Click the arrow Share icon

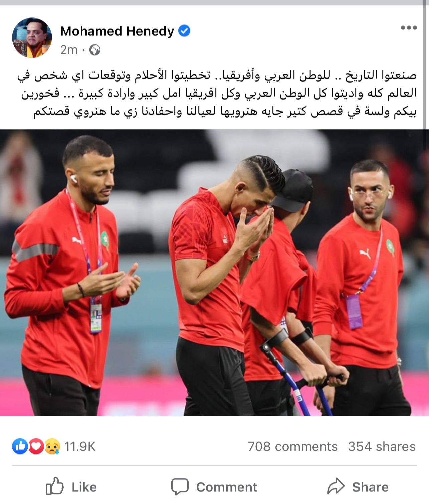[336, 486]
